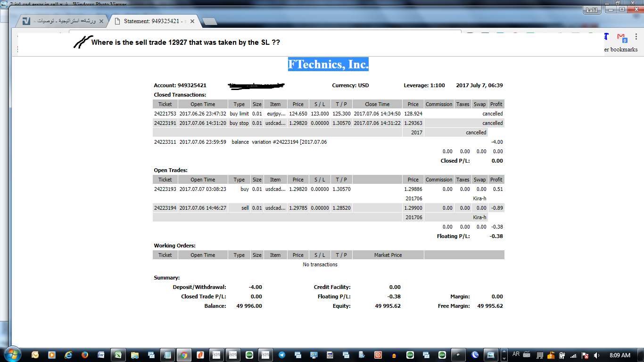Switch to the Notepad taskbar window
Screen dimensions: 644x362
pyautogui.click(x=167, y=355)
